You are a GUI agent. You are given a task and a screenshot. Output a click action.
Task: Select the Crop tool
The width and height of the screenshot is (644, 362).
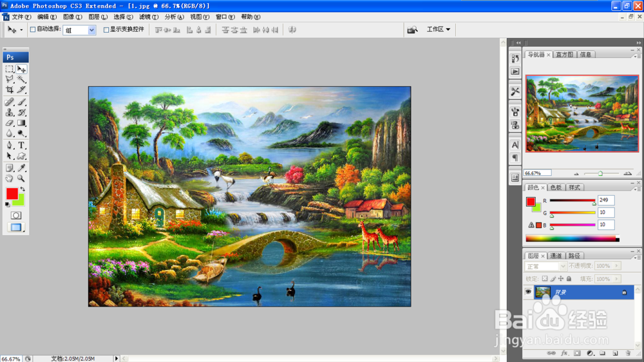click(10, 89)
